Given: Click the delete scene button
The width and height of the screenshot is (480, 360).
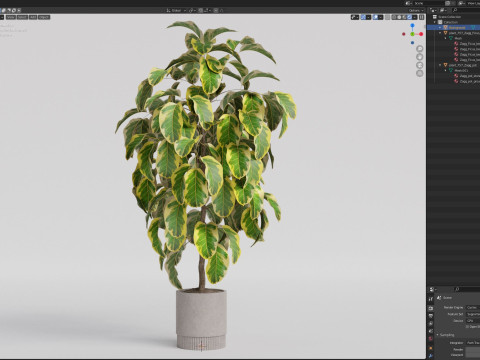Looking at the screenshot, I should 454,3.
